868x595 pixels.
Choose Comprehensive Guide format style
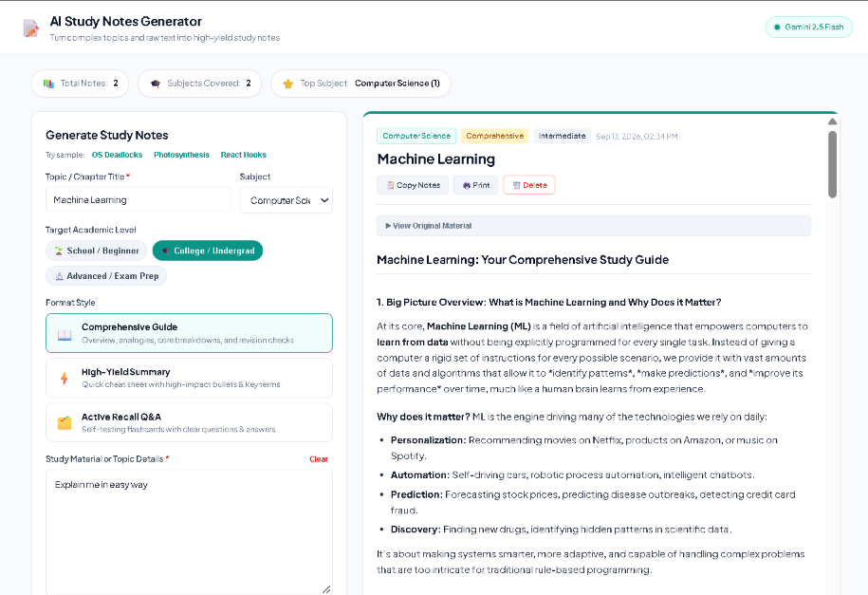[189, 333]
